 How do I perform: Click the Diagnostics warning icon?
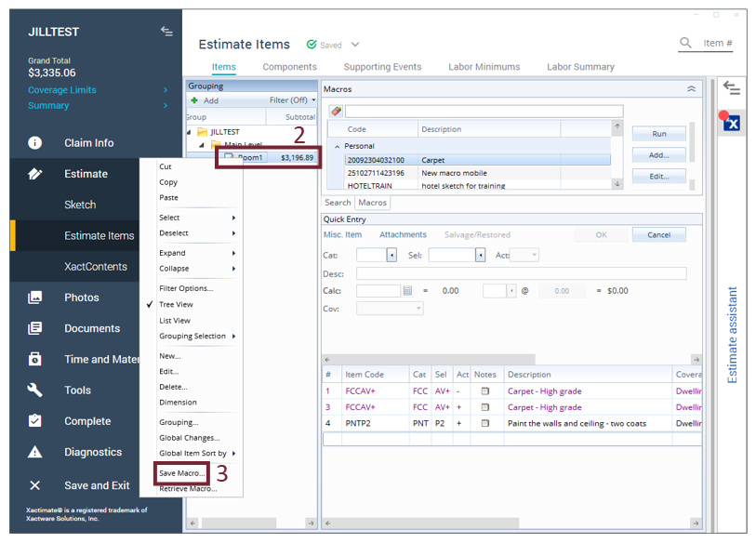click(34, 453)
